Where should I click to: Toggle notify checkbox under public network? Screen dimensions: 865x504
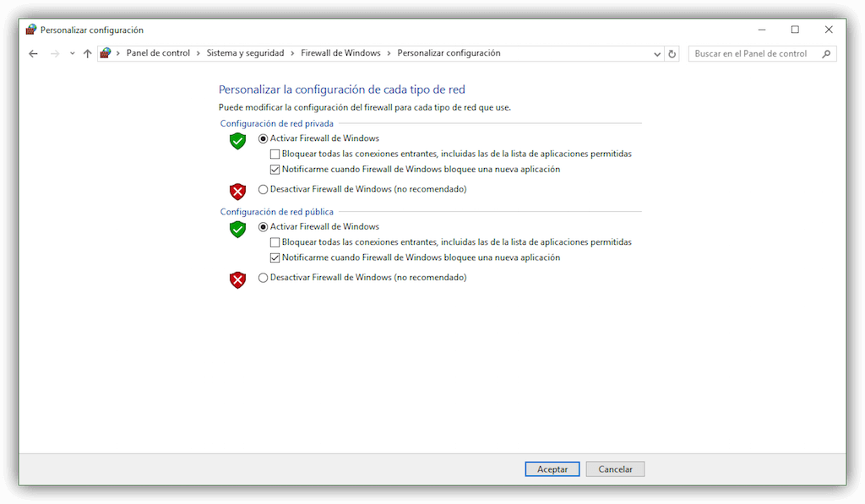click(x=275, y=257)
